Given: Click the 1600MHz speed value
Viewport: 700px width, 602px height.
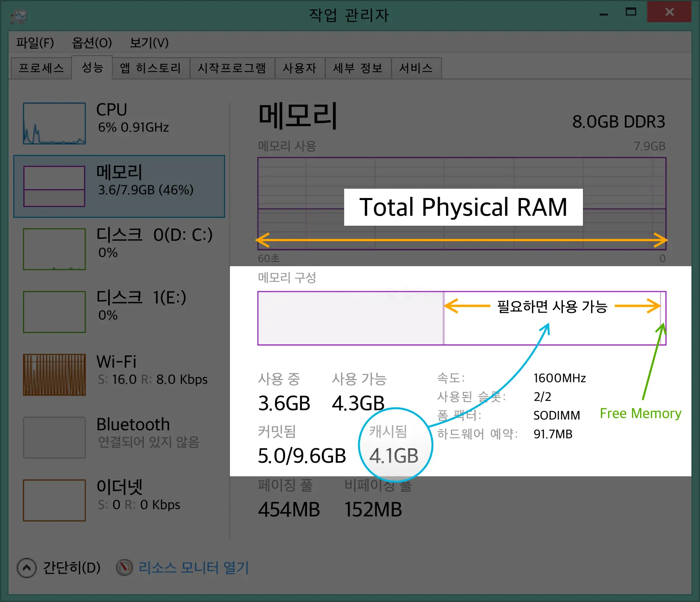Looking at the screenshot, I should point(560,378).
